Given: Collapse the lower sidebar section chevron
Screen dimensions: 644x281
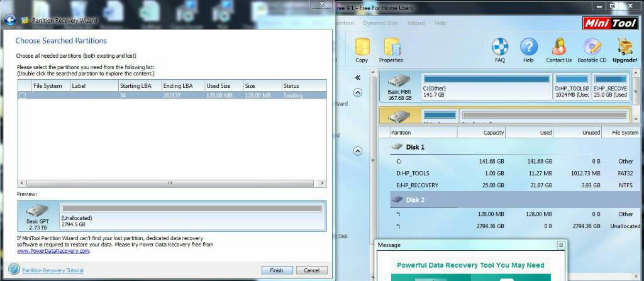Looking at the screenshot, I should [358, 151].
